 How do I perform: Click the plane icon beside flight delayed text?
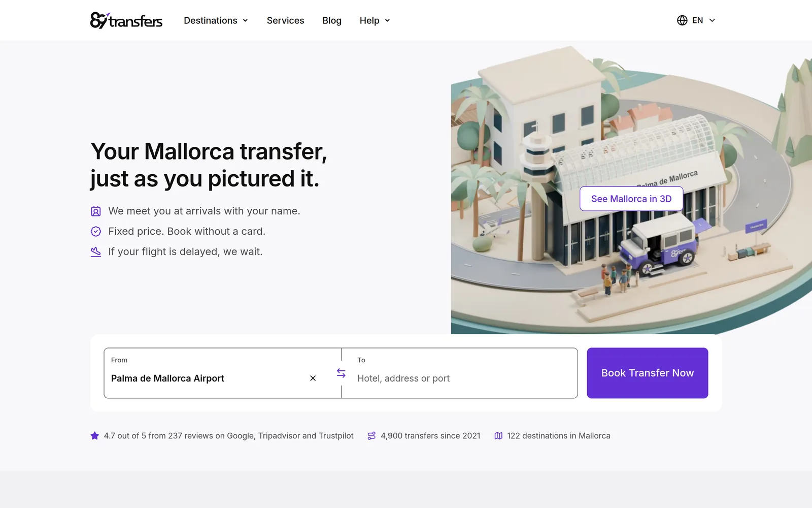[x=96, y=252]
